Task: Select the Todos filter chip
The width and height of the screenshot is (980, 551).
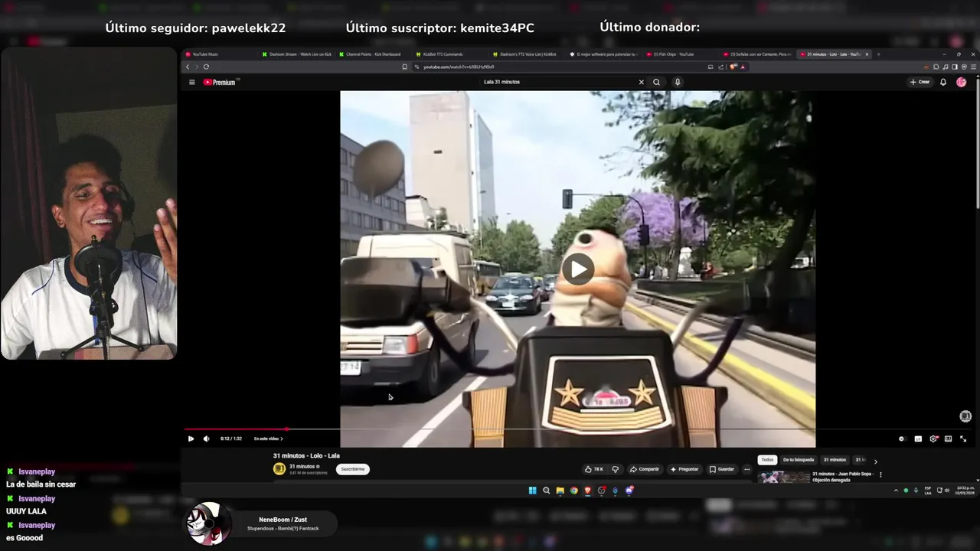Action: (x=767, y=460)
